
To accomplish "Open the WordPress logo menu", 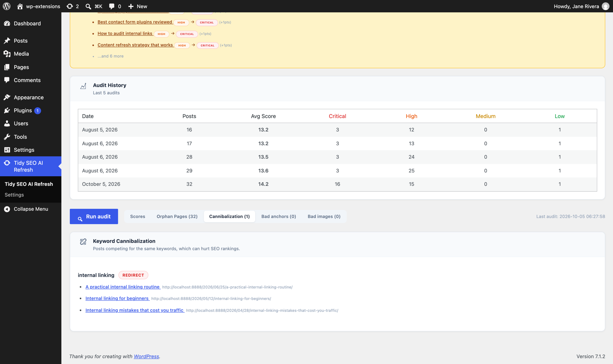I will (x=7, y=6).
